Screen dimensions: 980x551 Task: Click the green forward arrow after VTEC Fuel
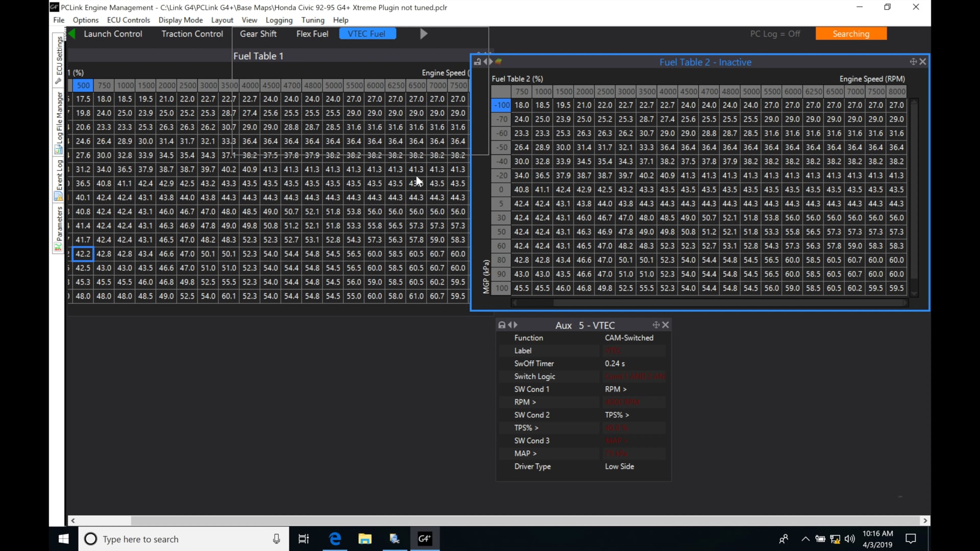pos(423,34)
